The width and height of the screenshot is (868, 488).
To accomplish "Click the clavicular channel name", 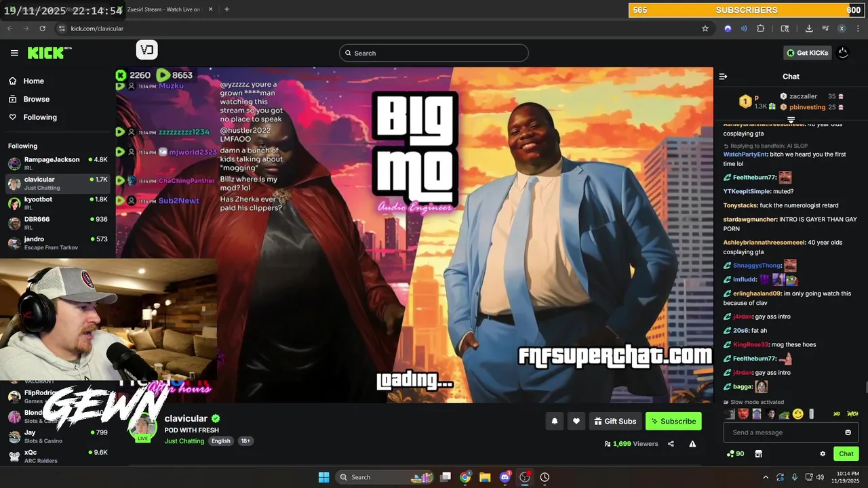I will point(186,418).
